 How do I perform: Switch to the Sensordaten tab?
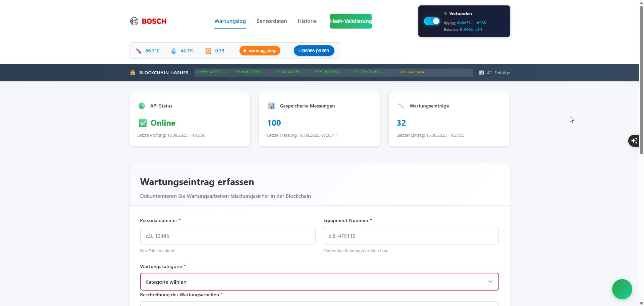[x=271, y=21]
